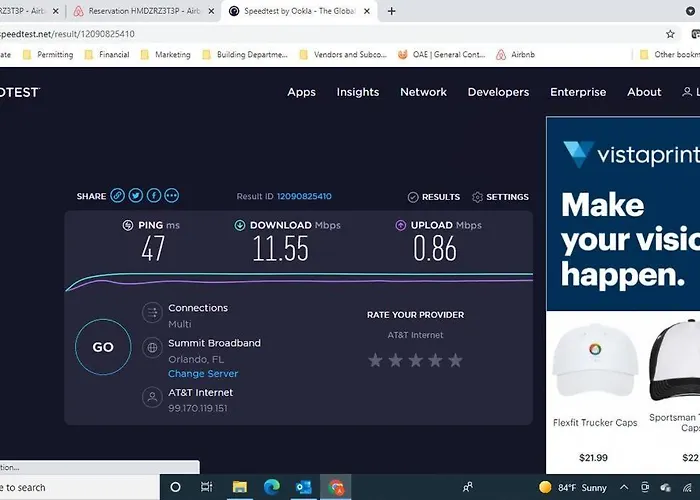
Task: Start a new test with GO
Action: click(103, 347)
